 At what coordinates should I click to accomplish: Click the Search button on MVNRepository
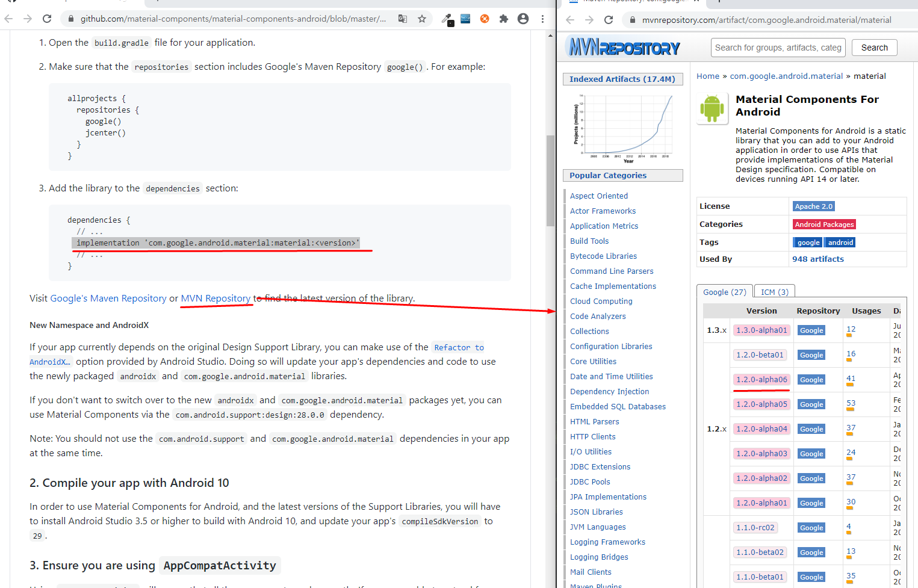point(874,48)
